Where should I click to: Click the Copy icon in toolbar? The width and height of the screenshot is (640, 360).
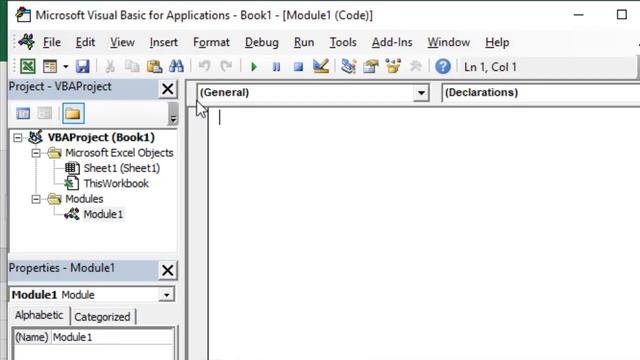(x=132, y=66)
